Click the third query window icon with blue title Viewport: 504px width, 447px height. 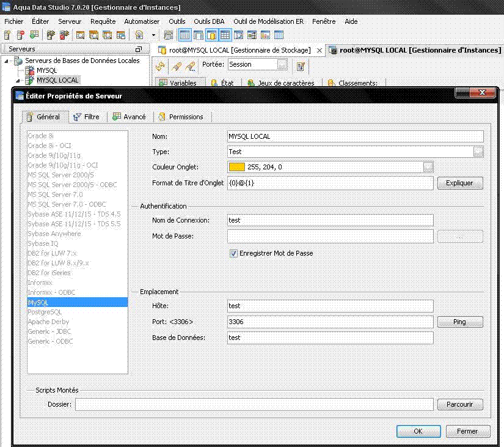point(107,35)
